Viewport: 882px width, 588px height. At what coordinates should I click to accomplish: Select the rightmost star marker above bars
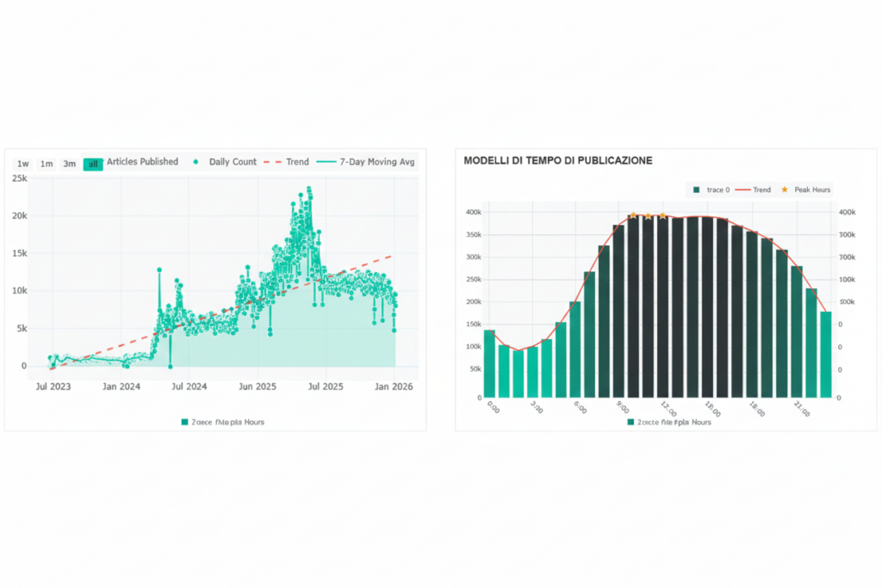662,216
